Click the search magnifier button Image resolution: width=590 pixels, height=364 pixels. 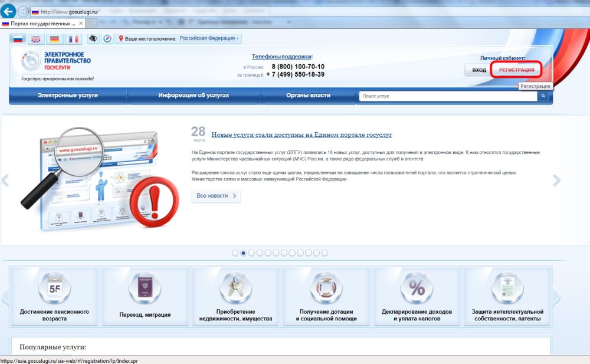click(544, 96)
